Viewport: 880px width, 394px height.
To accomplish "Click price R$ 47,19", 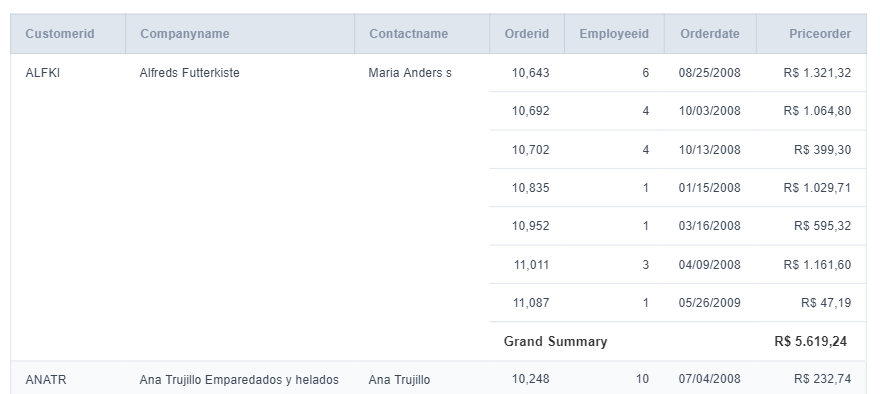I will click(826, 303).
